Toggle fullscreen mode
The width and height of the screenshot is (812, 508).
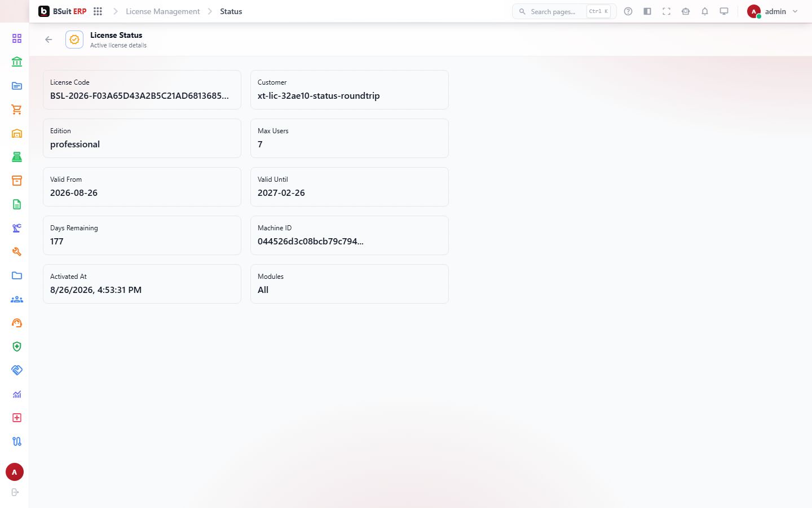pos(667,11)
